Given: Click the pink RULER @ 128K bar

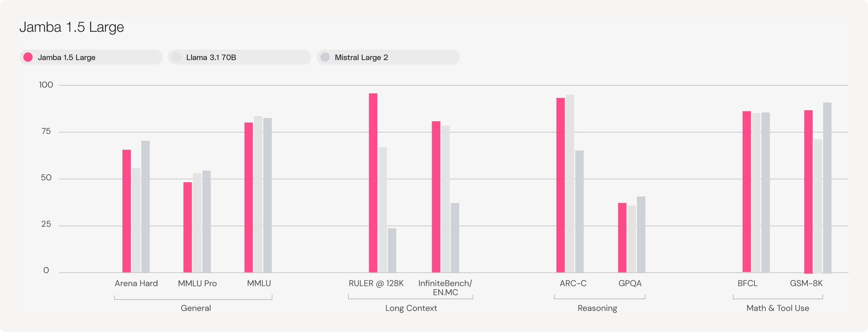Looking at the screenshot, I should [373, 183].
